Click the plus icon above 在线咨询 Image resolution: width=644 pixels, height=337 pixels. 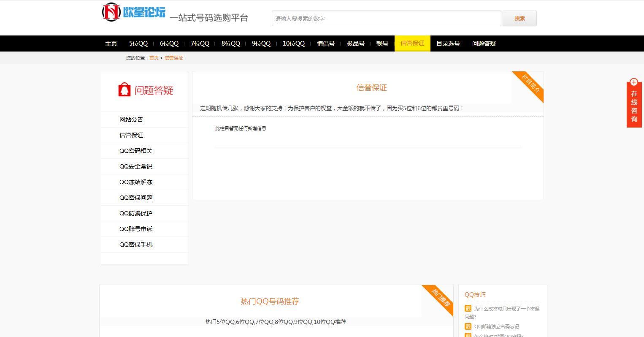(633, 82)
